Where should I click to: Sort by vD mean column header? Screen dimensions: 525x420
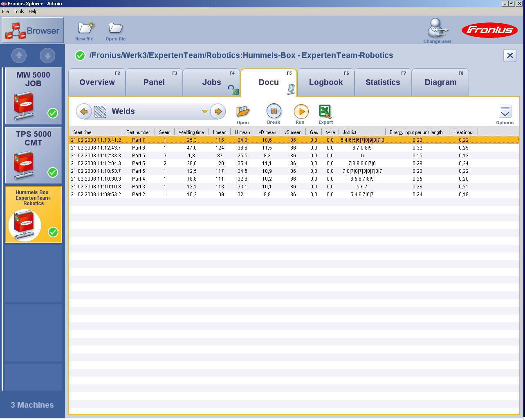267,132
